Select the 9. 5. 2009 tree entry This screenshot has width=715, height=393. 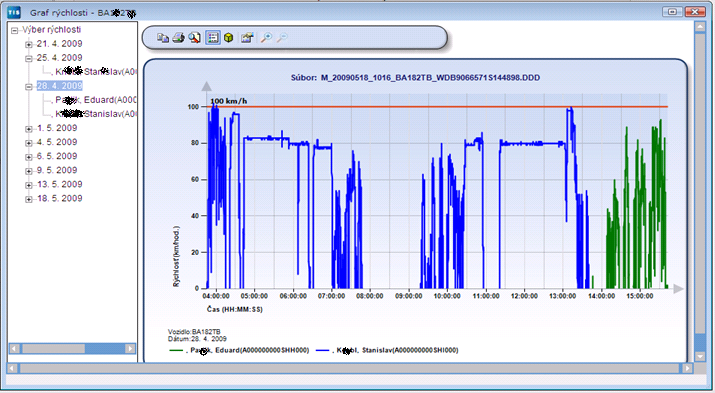click(57, 170)
